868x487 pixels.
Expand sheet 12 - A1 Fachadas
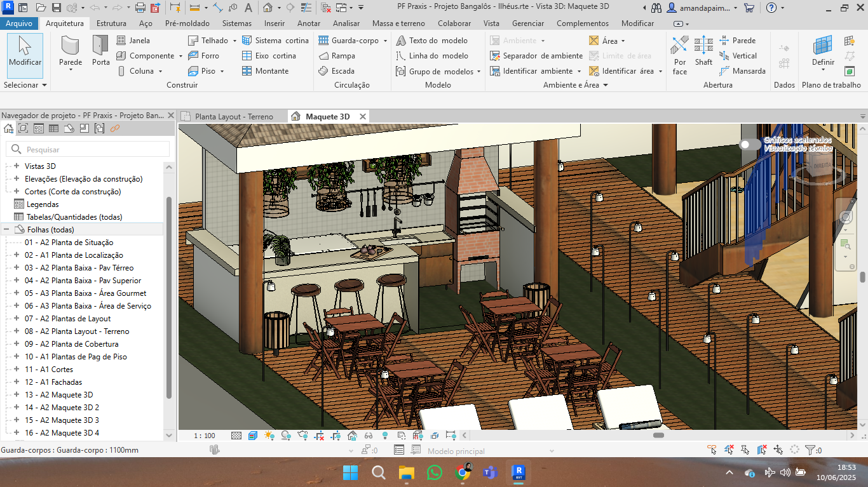(x=15, y=382)
